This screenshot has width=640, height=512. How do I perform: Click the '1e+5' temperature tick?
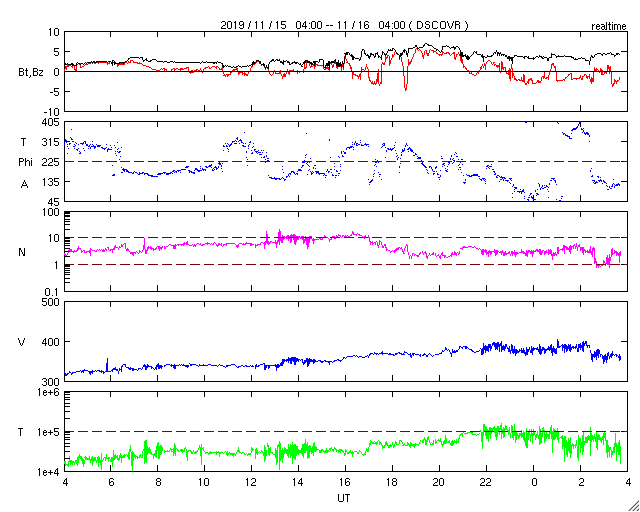[x=49, y=432]
